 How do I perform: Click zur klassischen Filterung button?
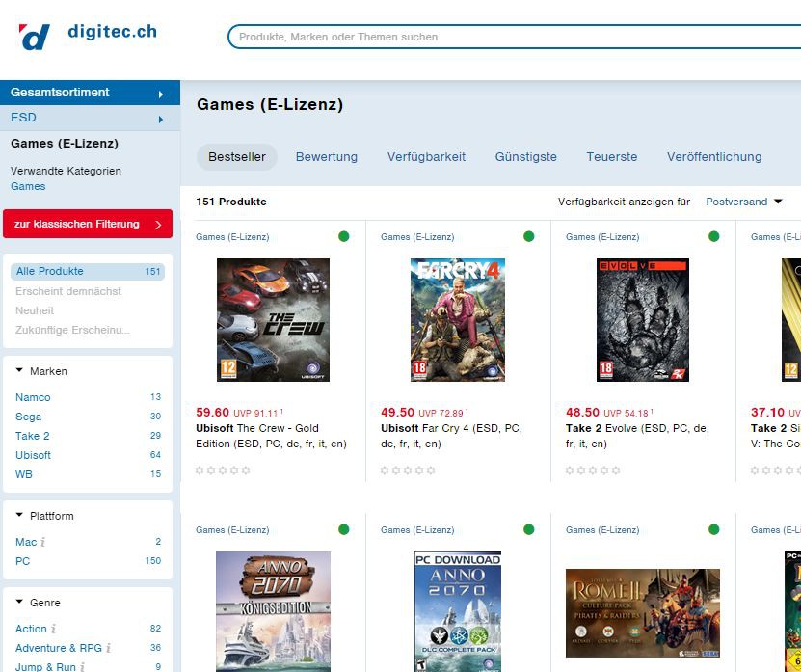click(88, 224)
